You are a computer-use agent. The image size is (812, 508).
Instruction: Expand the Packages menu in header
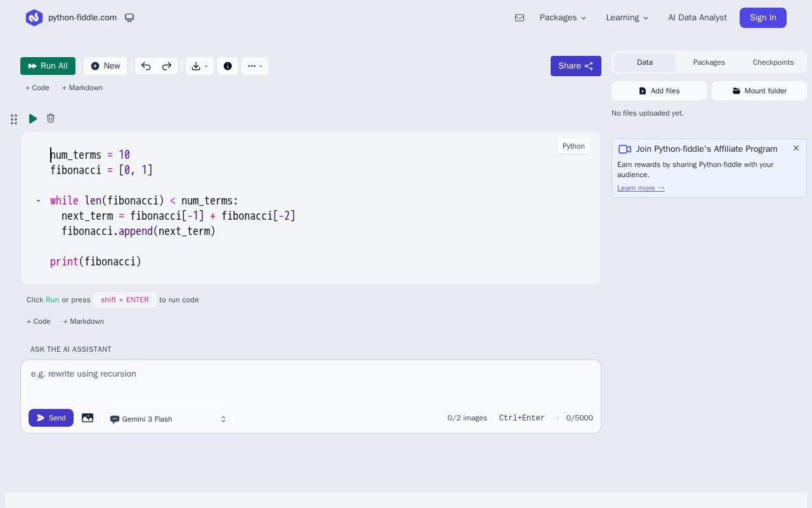pos(563,18)
